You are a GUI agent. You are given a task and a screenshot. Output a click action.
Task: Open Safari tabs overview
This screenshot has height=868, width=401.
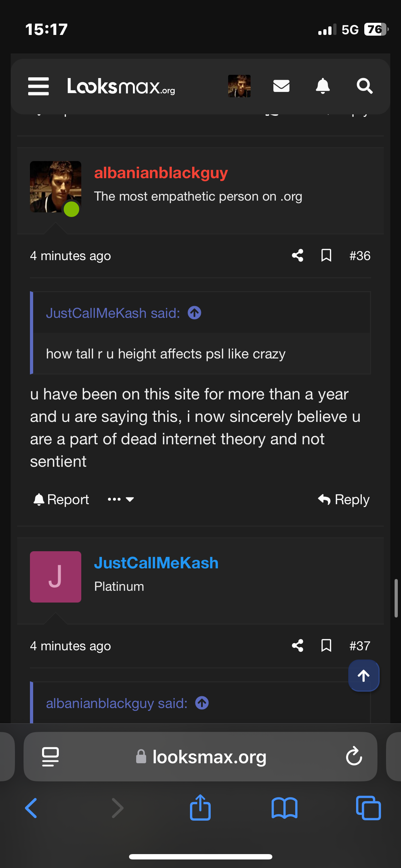point(368,808)
